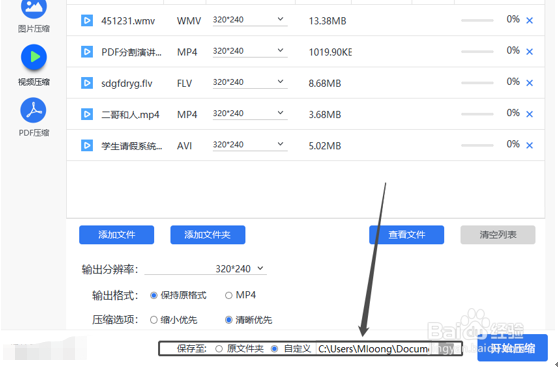Image resolution: width=558 pixels, height=368 pixels.
Task: Remove 451231.wmv with its X icon
Action: (x=530, y=21)
